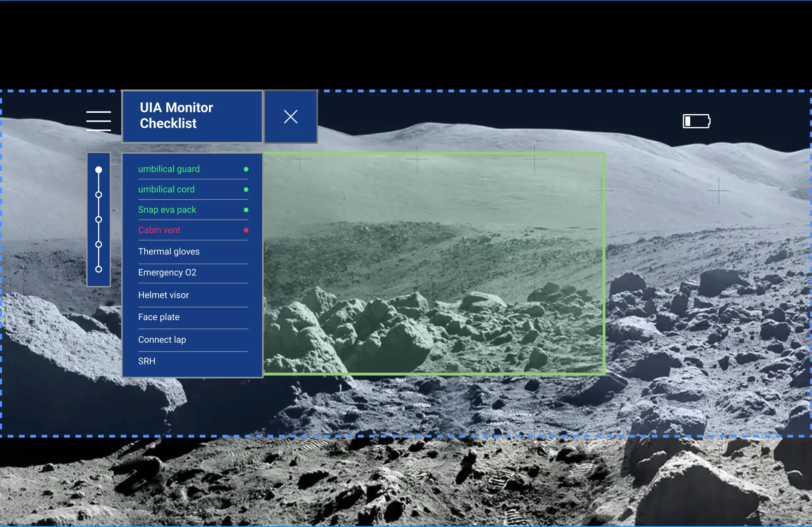This screenshot has width=812, height=527.
Task: Open the hamburger menu icon
Action: [98, 121]
